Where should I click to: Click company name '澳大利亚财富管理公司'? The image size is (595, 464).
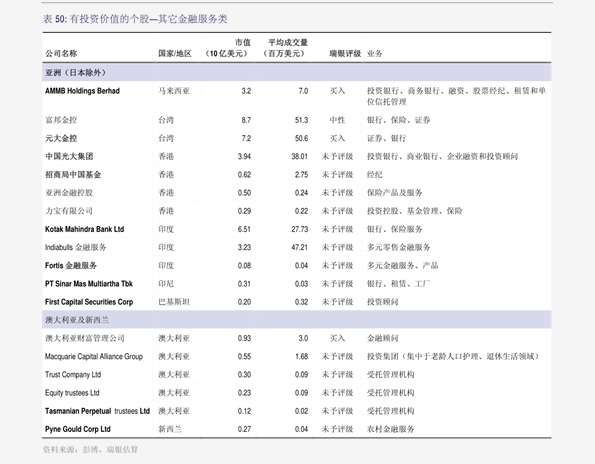tap(85, 338)
